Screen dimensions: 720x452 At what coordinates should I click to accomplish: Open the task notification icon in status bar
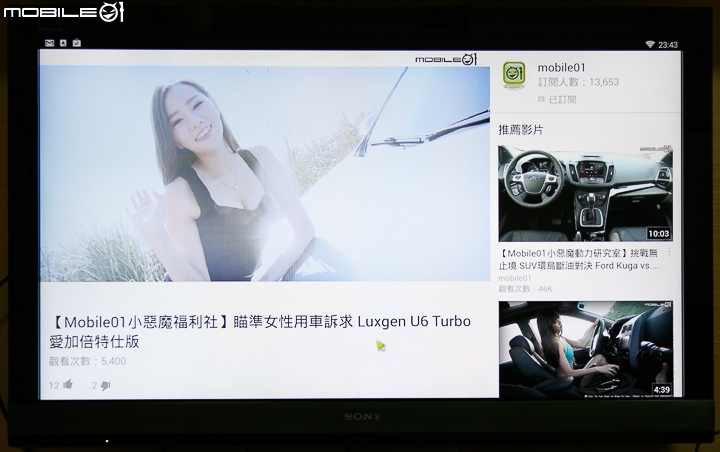(77, 43)
